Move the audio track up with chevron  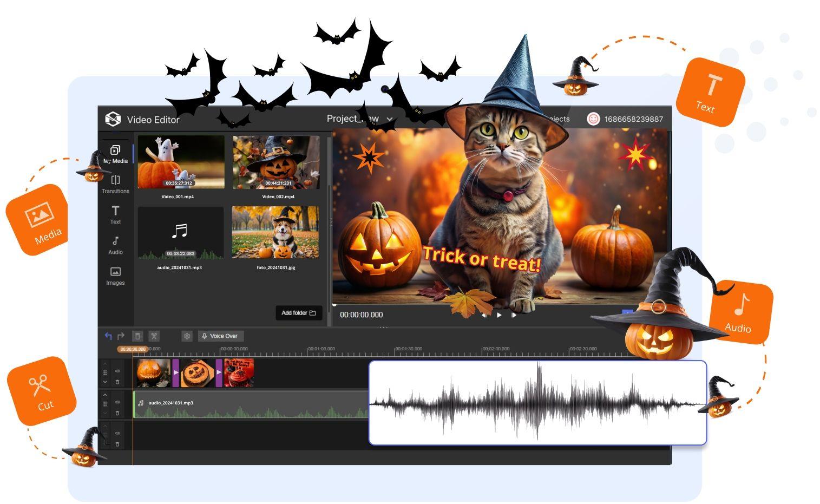tap(105, 395)
